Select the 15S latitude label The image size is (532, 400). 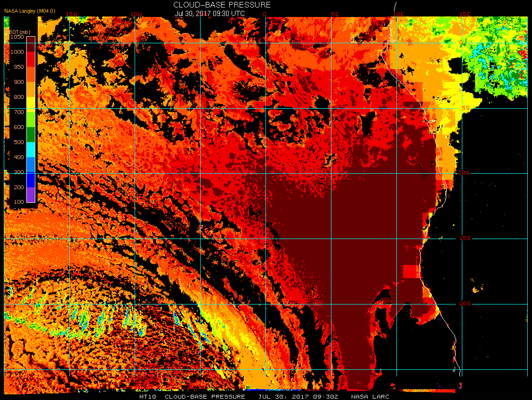pos(465,238)
